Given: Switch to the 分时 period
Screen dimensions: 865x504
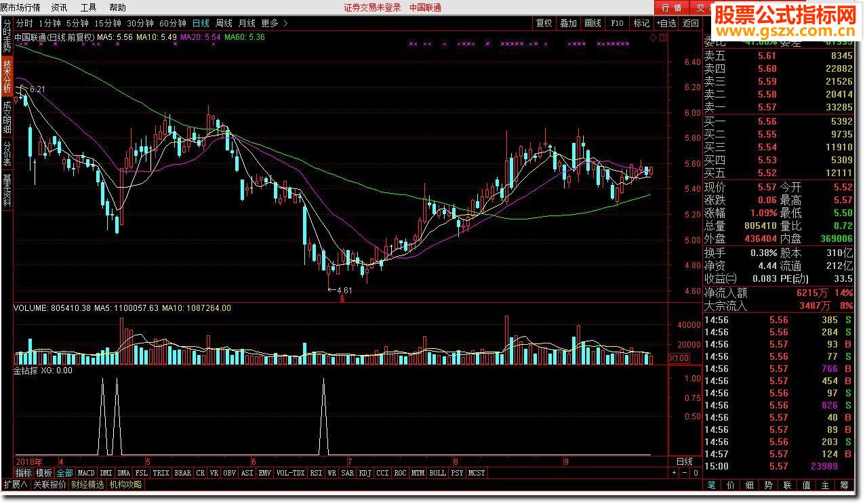Looking at the screenshot, I should [24, 23].
